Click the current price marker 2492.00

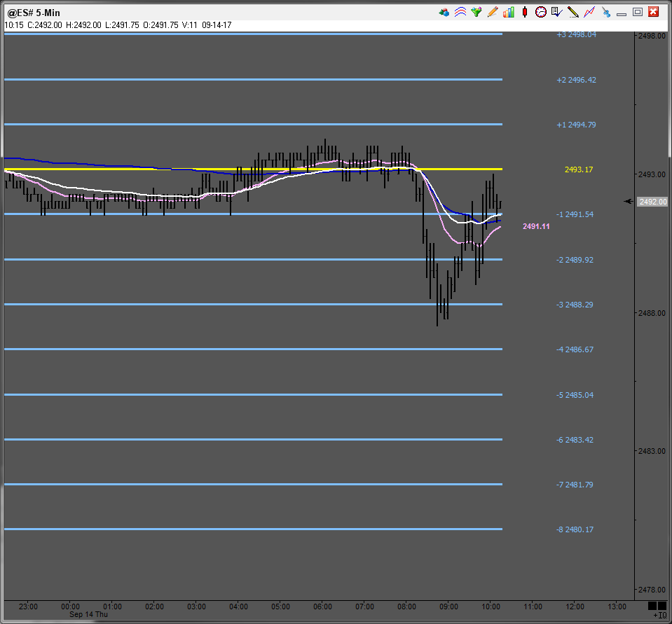click(x=652, y=202)
